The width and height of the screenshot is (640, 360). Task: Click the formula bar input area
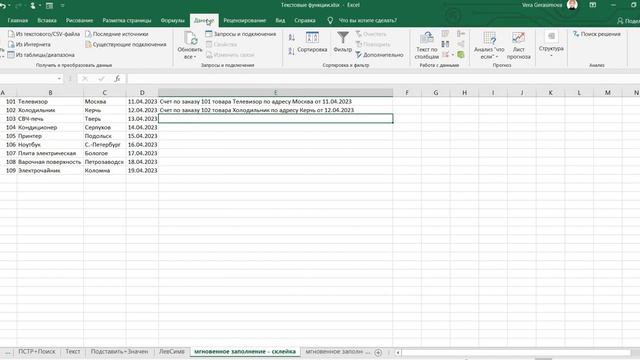(x=383, y=78)
